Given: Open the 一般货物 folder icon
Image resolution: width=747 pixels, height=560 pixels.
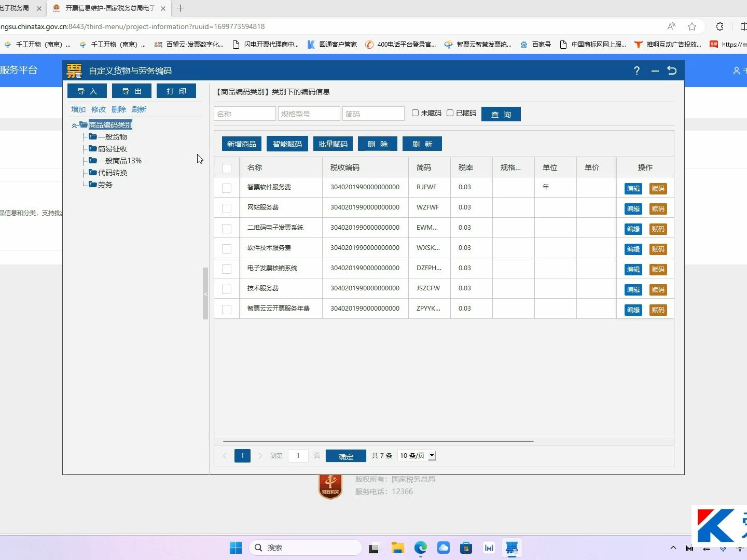Looking at the screenshot, I should (x=93, y=137).
